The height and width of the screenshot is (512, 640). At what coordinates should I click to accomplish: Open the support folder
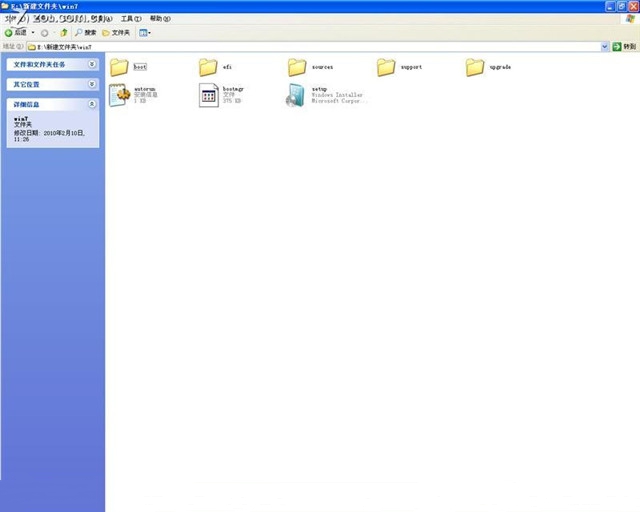coord(386,67)
